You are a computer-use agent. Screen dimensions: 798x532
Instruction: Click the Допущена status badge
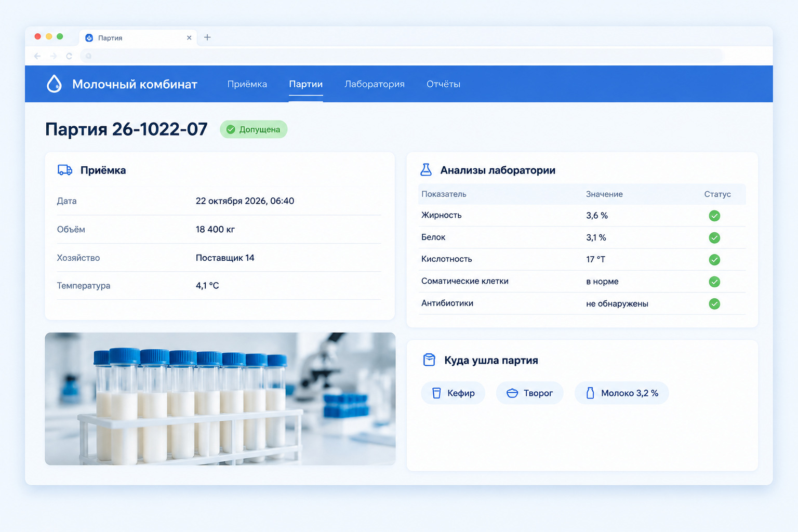pos(254,129)
